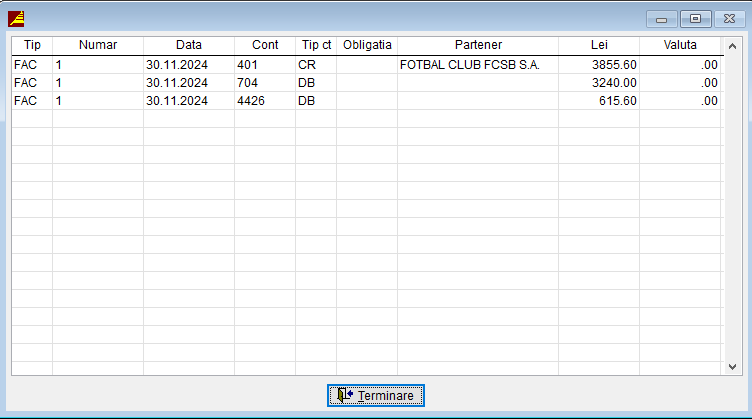Viewport: 752px width, 419px height.
Task: Click the 615.60 Lei amount cell
Action: (x=616, y=101)
